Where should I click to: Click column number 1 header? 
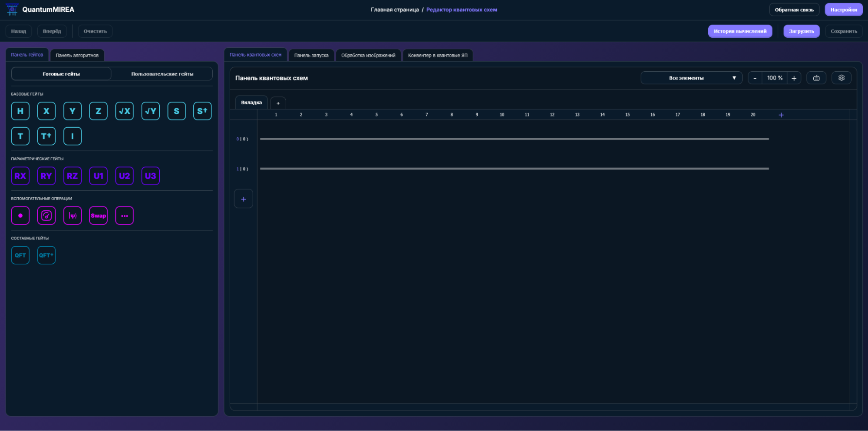(276, 115)
